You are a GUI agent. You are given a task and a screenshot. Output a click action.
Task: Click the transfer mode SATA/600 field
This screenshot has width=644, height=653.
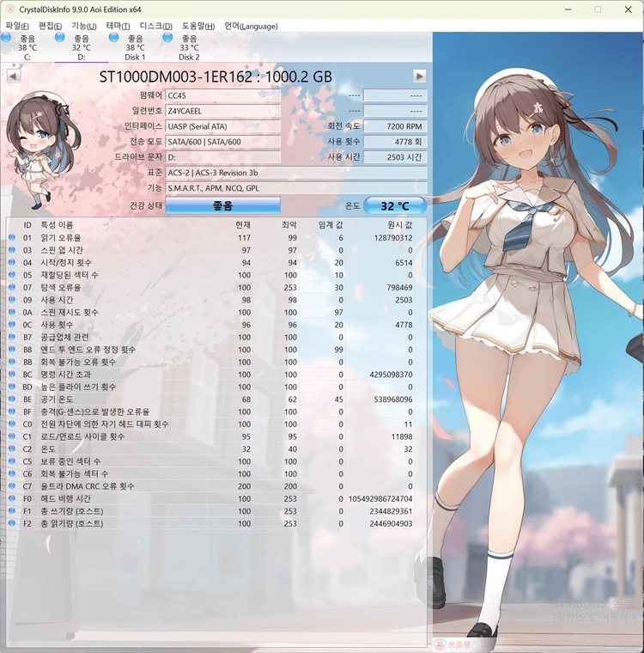(x=222, y=142)
